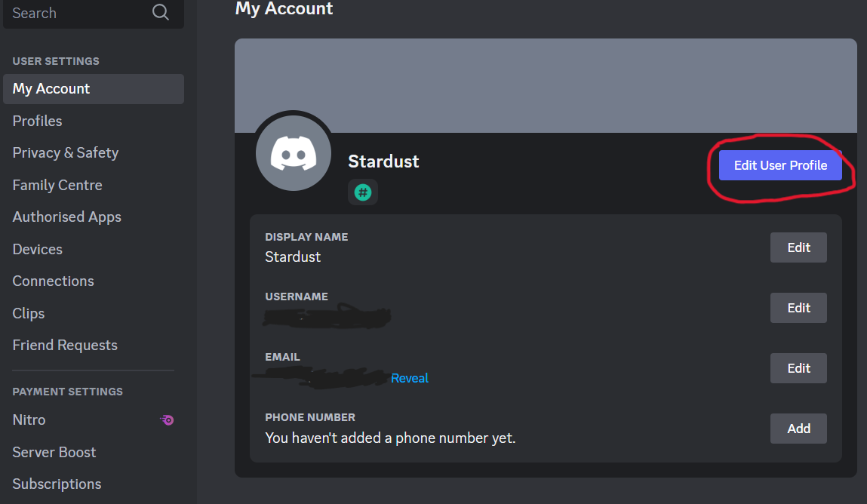Open Server Boost settings
Viewport: 867px width, 504px height.
point(54,452)
